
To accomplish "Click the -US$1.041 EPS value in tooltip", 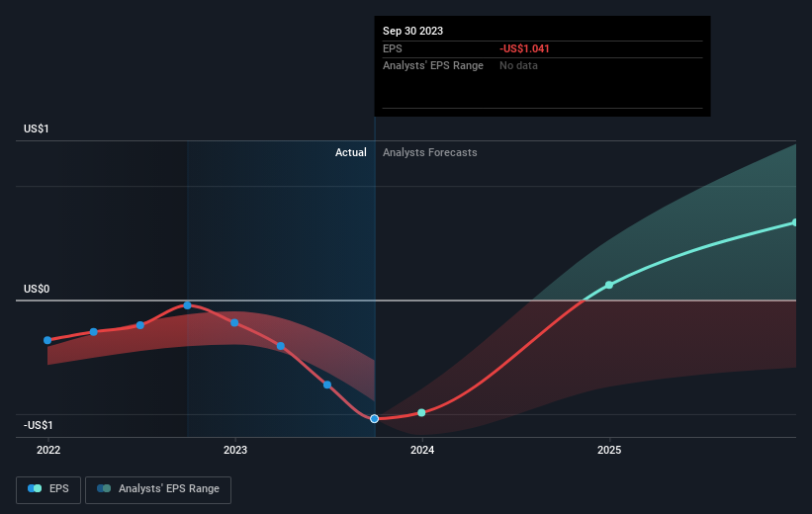I will pyautogui.click(x=524, y=48).
